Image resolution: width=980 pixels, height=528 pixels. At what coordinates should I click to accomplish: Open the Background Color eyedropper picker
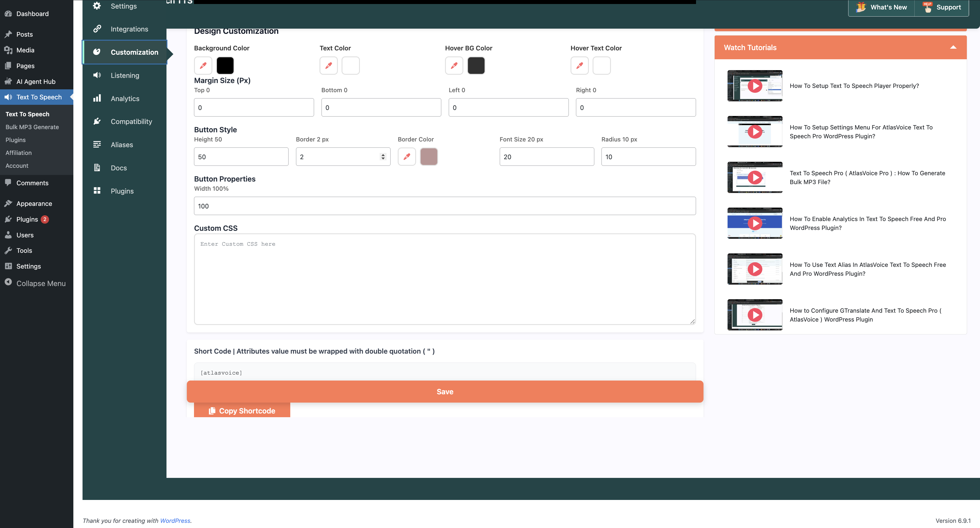click(x=203, y=65)
